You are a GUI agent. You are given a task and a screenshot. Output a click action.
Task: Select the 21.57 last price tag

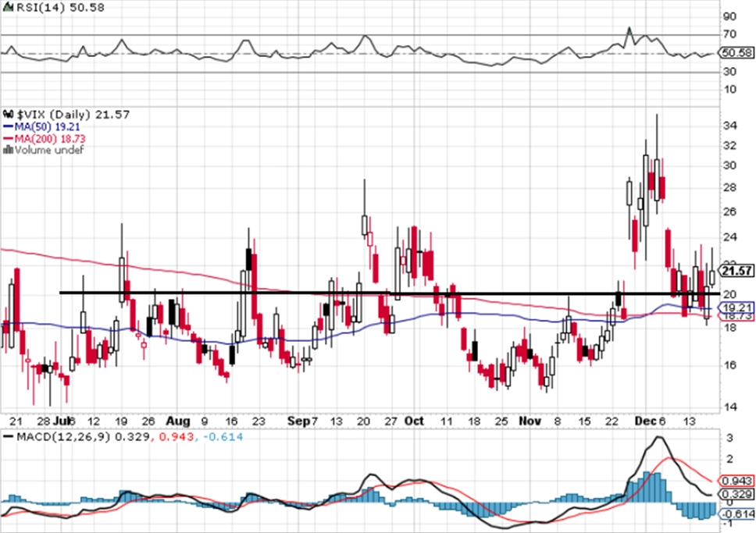[736, 271]
